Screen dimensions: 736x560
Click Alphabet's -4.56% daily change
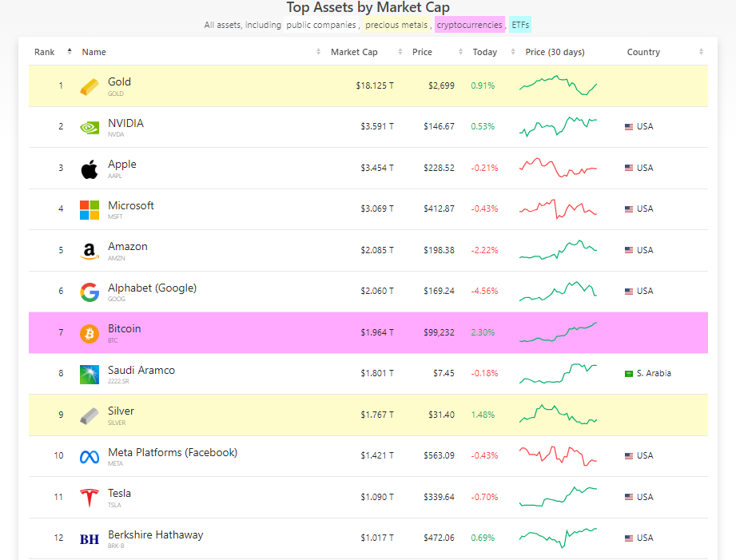coord(484,291)
